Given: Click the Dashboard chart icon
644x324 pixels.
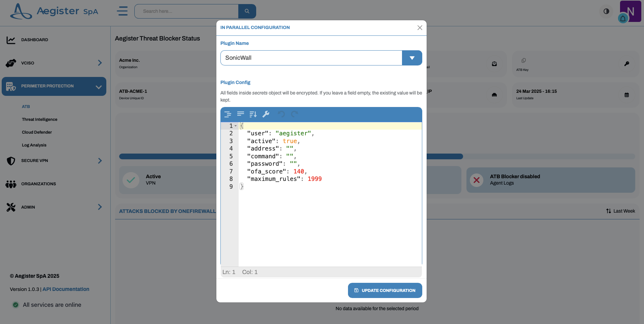Looking at the screenshot, I should (x=11, y=40).
